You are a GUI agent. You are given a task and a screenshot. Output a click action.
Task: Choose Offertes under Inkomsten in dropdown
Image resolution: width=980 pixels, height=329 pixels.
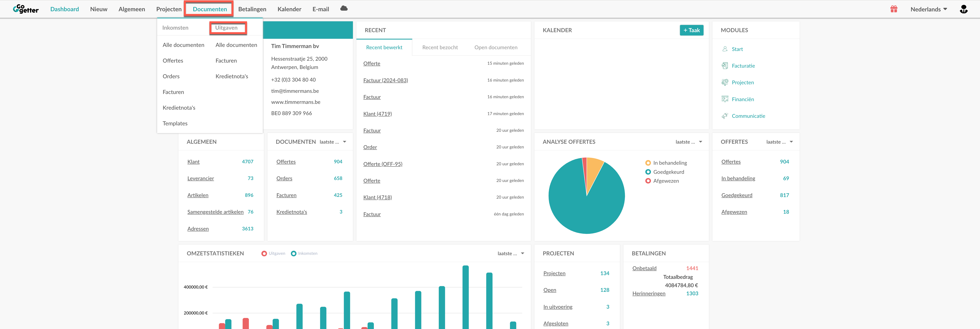pyautogui.click(x=173, y=61)
